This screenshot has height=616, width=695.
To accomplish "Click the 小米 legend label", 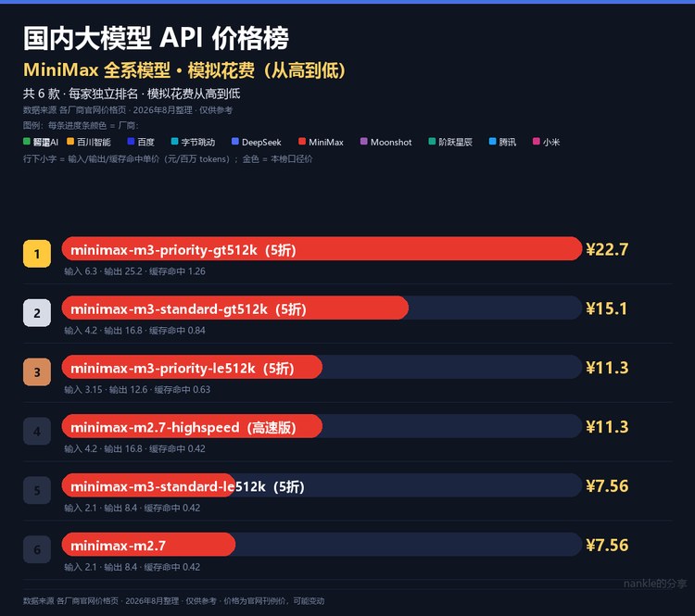I will [551, 143].
